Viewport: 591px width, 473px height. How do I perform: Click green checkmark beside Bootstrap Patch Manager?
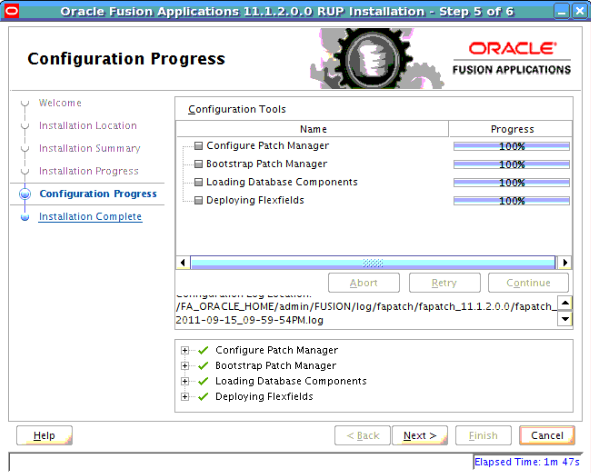pos(203,366)
